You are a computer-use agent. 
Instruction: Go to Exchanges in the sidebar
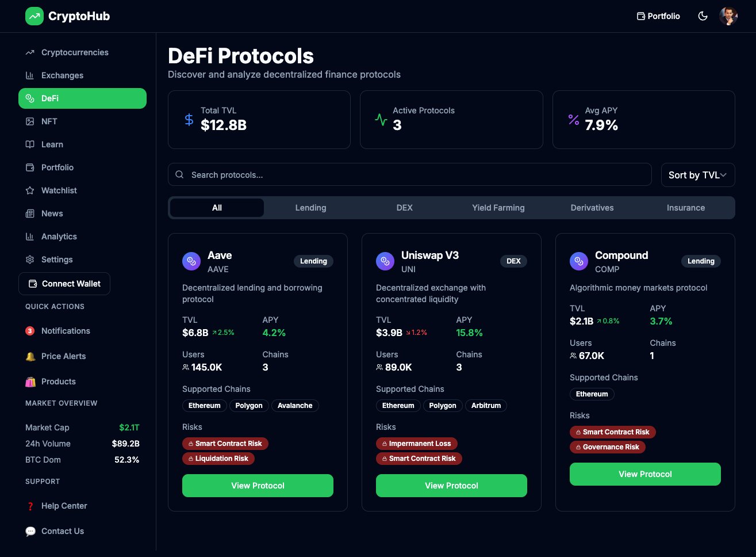(82, 75)
